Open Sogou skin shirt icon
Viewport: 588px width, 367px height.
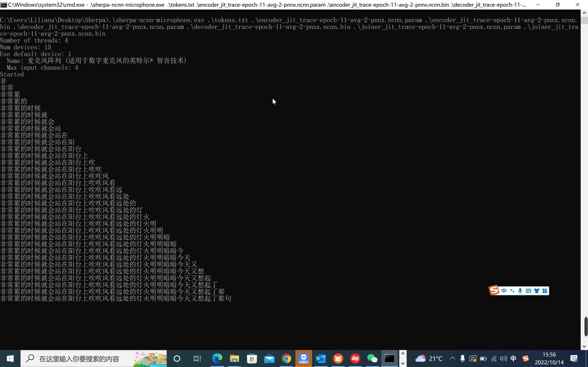(x=537, y=291)
